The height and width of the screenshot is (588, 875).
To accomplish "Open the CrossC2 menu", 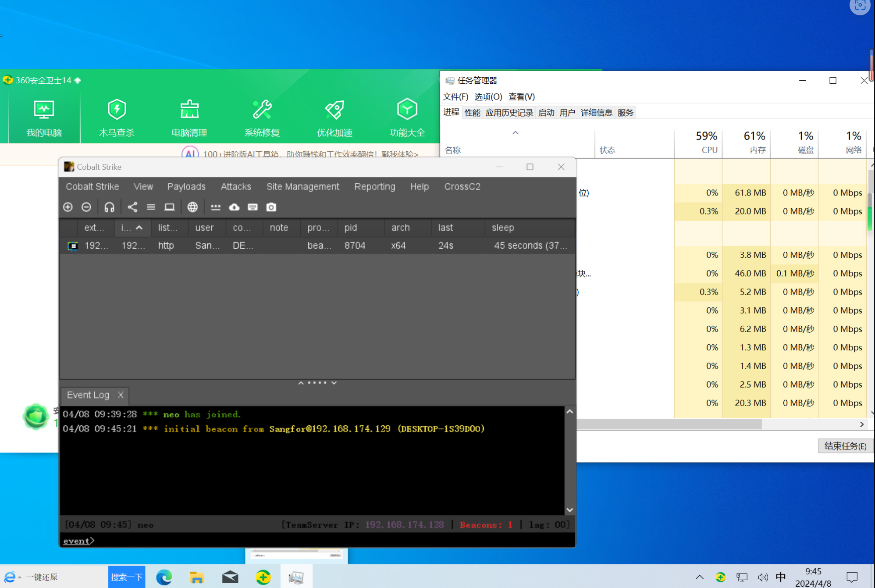I will click(462, 187).
